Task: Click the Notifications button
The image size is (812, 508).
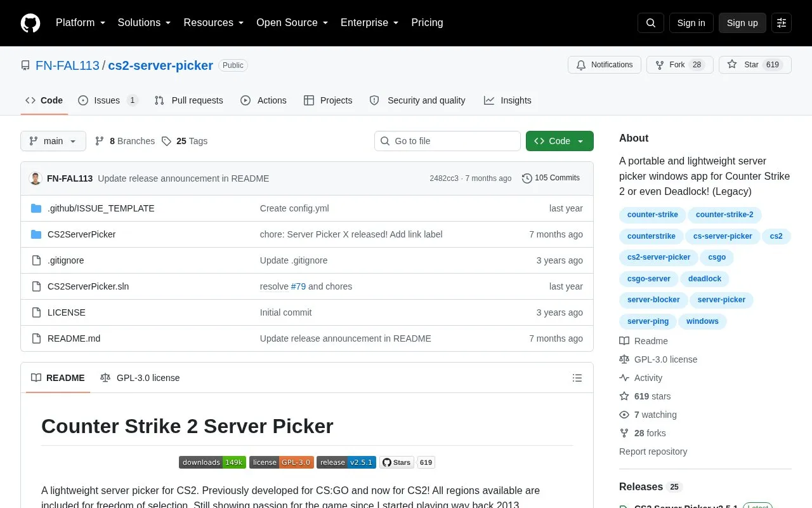Action: pyautogui.click(x=605, y=65)
